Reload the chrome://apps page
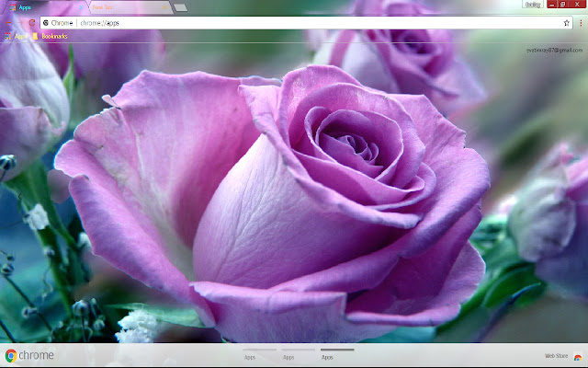This screenshot has width=588, height=368. point(32,23)
